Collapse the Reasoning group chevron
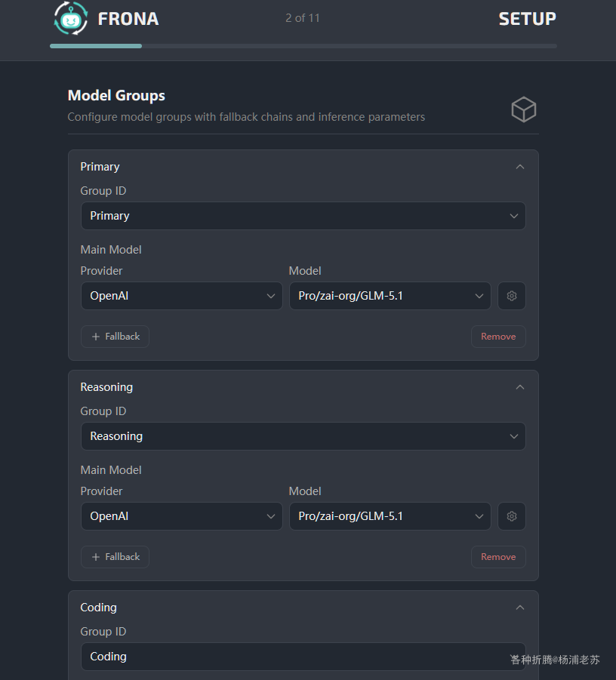616x680 pixels. point(519,387)
